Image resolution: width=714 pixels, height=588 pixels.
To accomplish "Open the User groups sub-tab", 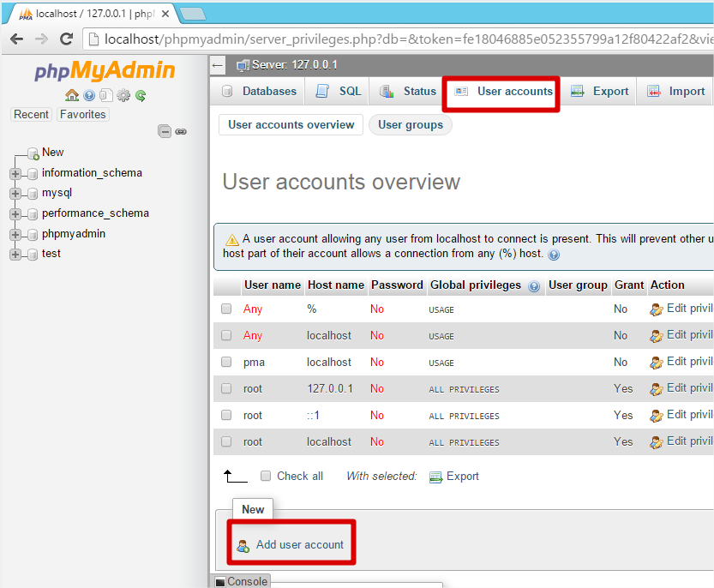I will pos(411,125).
